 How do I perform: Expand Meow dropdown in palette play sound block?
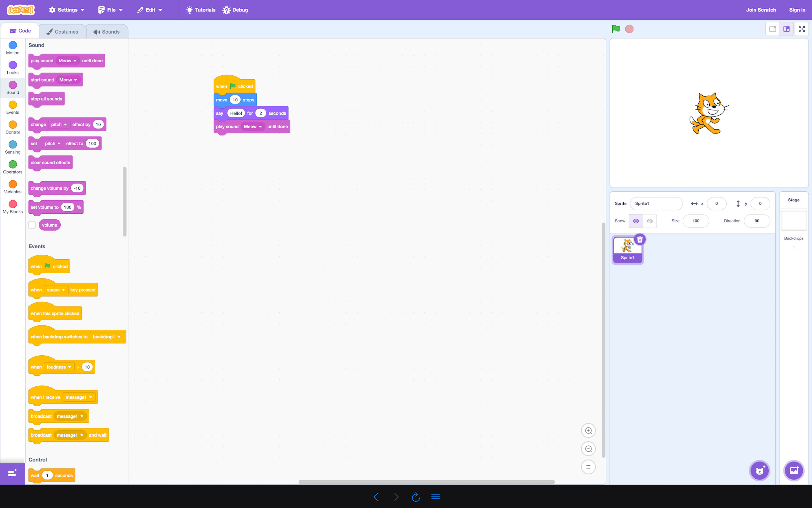point(67,60)
